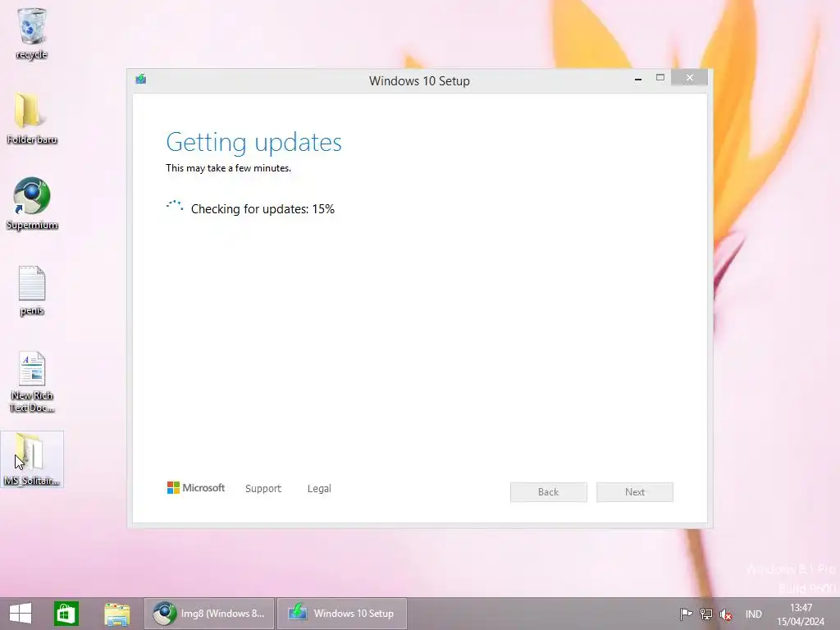
Task: Select the Supermium browser shortcut on the desktop
Action: [32, 203]
